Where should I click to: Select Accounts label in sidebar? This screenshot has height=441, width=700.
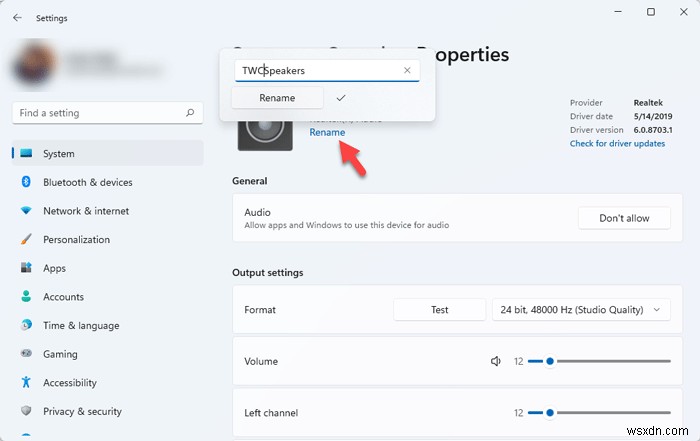click(63, 297)
